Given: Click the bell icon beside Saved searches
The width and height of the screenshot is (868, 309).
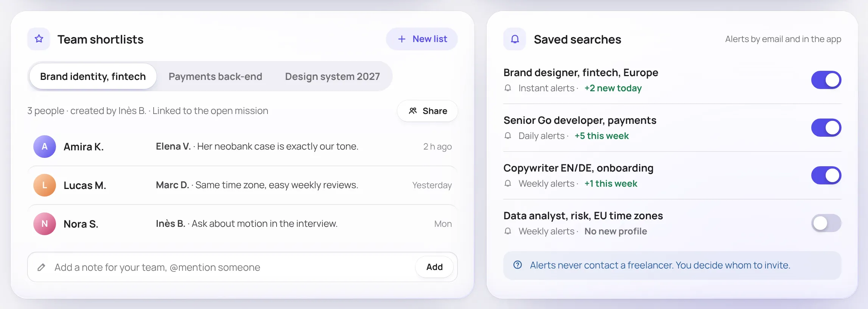Looking at the screenshot, I should coord(515,39).
